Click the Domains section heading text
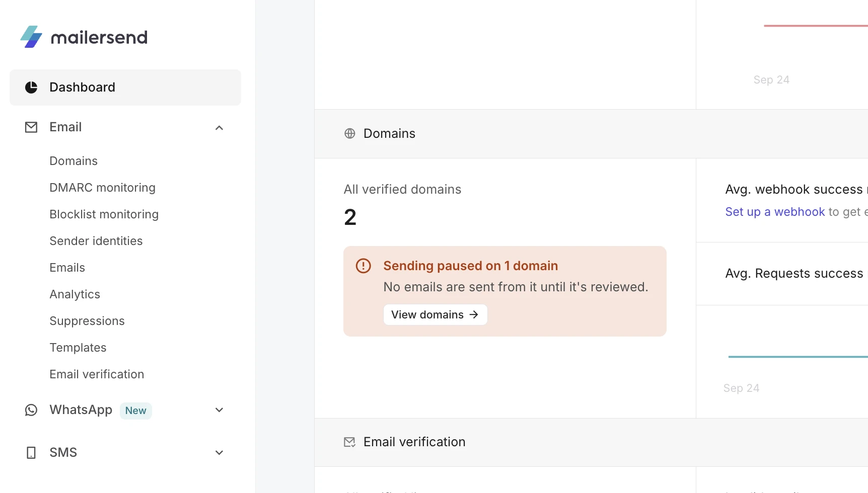 pyautogui.click(x=389, y=133)
